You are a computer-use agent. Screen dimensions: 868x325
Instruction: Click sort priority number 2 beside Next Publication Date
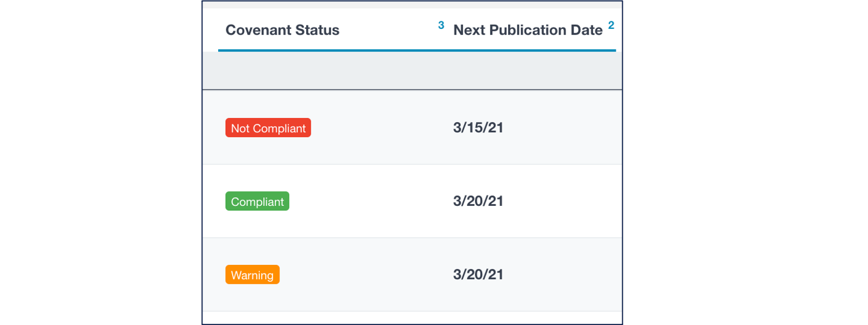[610, 25]
